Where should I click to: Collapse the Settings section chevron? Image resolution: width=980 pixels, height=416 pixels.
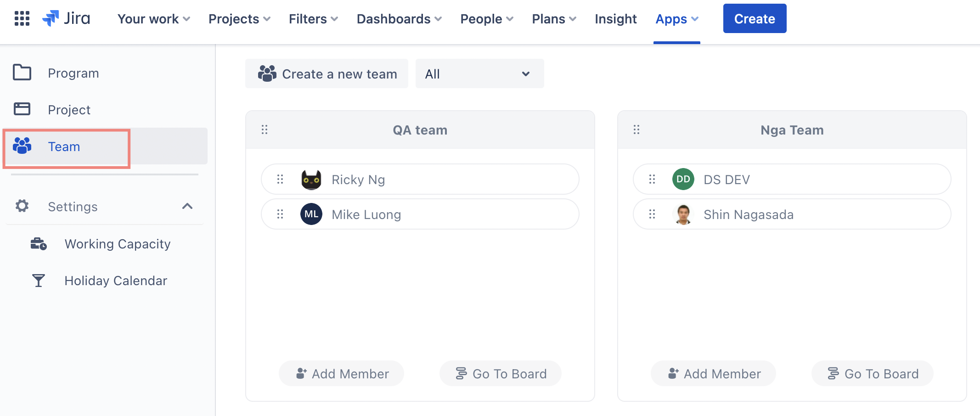[x=187, y=206]
